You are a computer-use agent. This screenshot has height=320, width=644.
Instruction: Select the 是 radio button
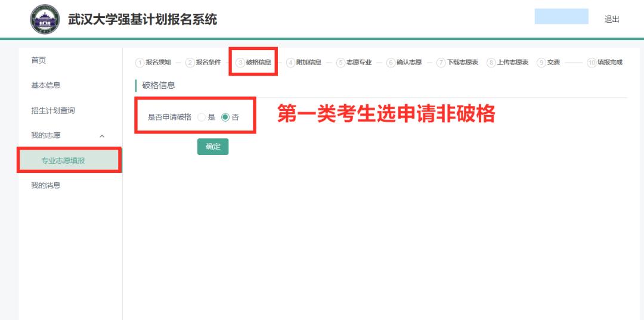pyautogui.click(x=202, y=117)
